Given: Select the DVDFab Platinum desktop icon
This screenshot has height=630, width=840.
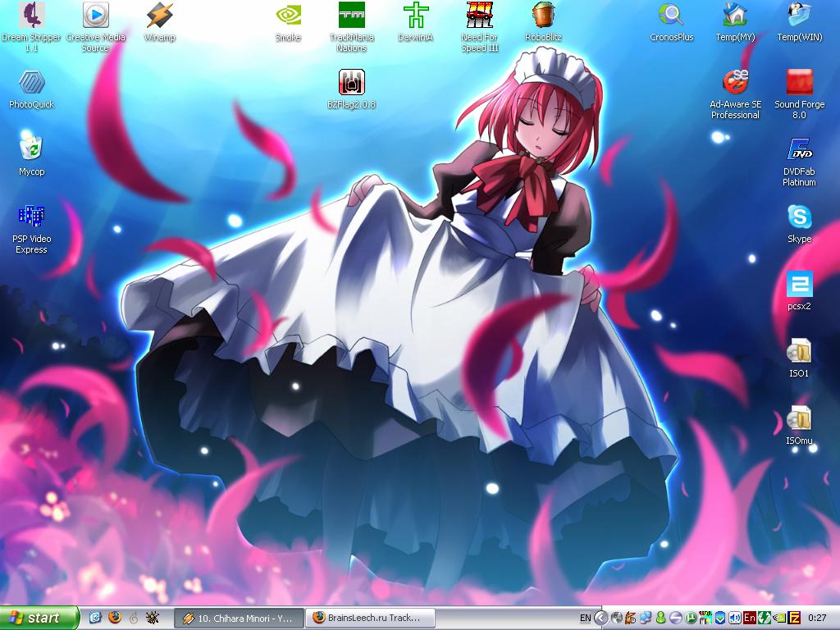Looking at the screenshot, I should pos(799,162).
